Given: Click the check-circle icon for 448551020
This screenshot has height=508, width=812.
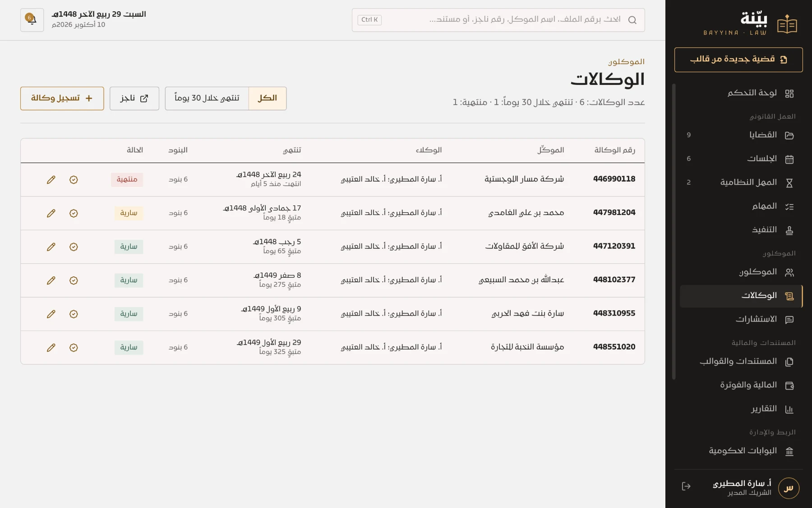Looking at the screenshot, I should [x=74, y=348].
